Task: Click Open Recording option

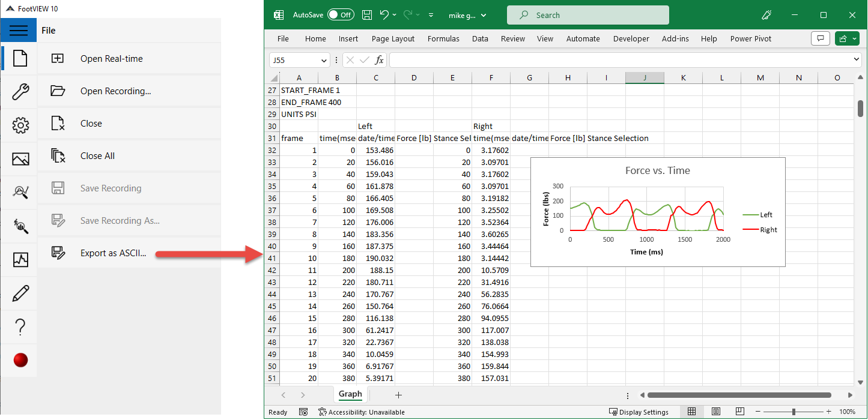Action: pyautogui.click(x=115, y=91)
